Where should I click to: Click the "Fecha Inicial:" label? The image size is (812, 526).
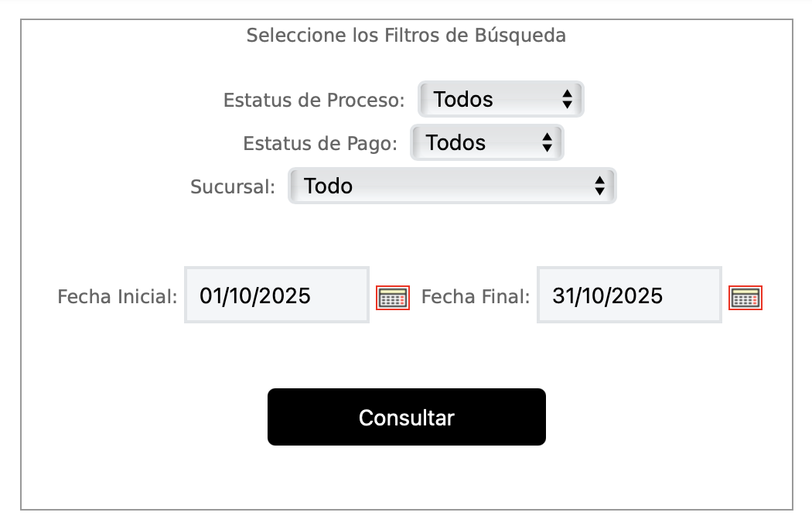[118, 297]
